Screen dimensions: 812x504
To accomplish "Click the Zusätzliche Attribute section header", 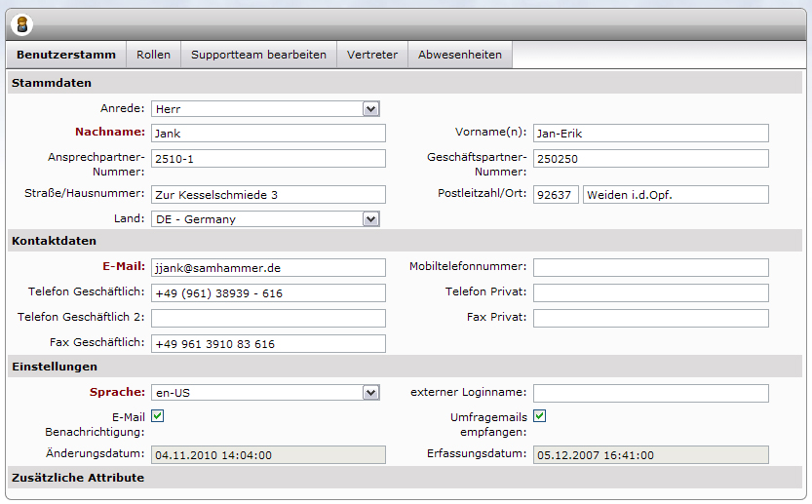I will click(78, 478).
